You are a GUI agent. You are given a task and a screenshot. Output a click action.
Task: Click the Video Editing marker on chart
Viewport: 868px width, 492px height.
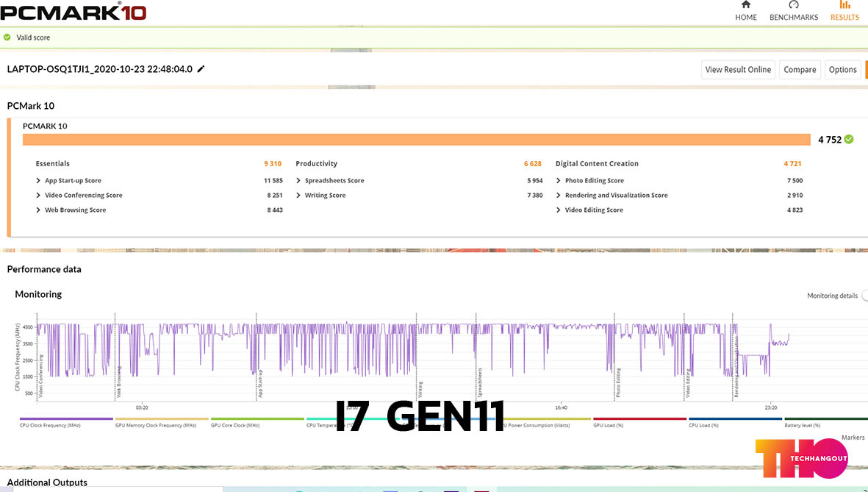pos(688,383)
